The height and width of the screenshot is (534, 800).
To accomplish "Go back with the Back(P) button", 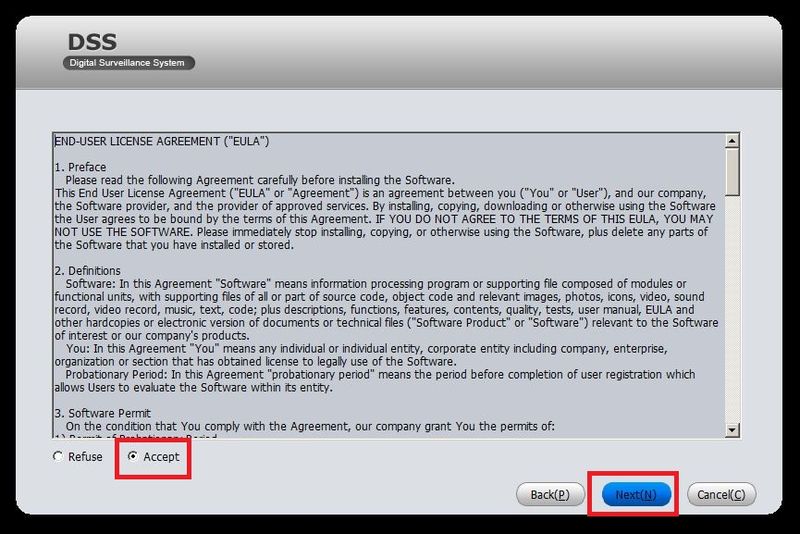I will click(550, 495).
